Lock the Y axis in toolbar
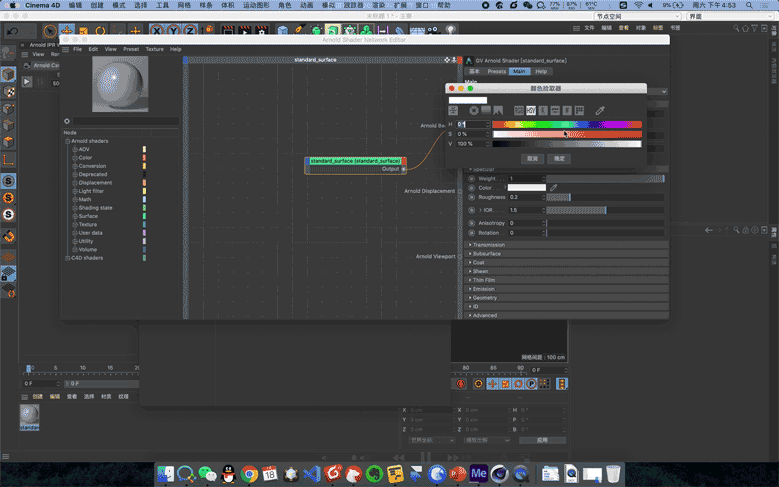The width and height of the screenshot is (779, 487). click(173, 30)
